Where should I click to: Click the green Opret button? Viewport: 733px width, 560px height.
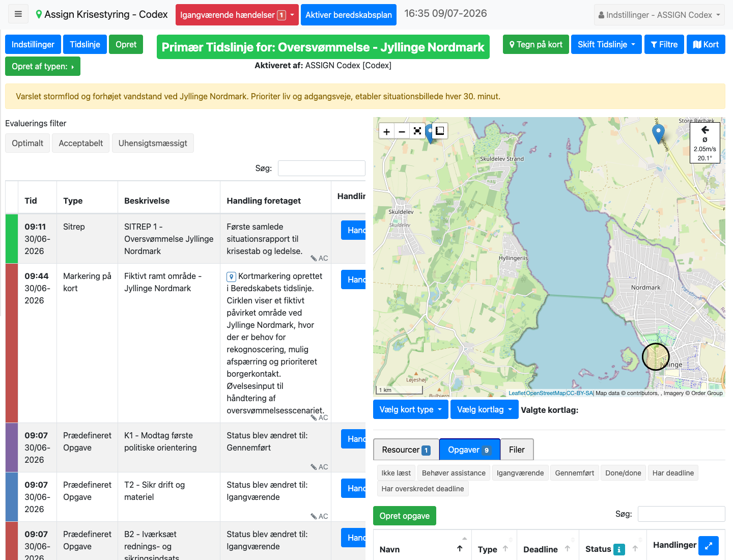point(126,44)
